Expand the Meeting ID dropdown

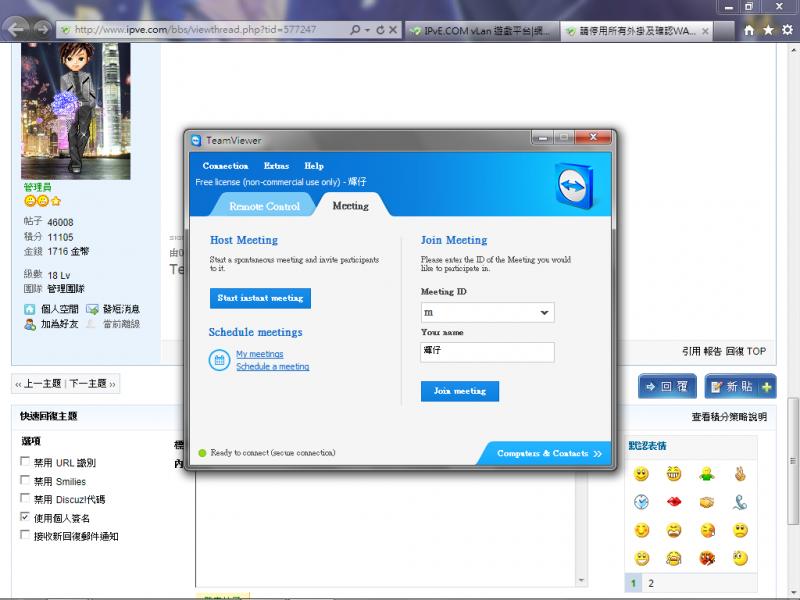click(x=545, y=312)
